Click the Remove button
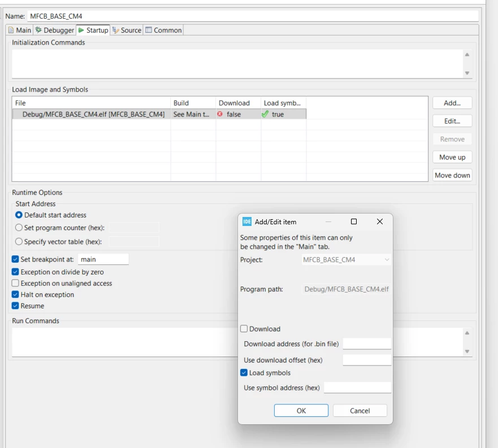The width and height of the screenshot is (498, 448). pyautogui.click(x=452, y=139)
